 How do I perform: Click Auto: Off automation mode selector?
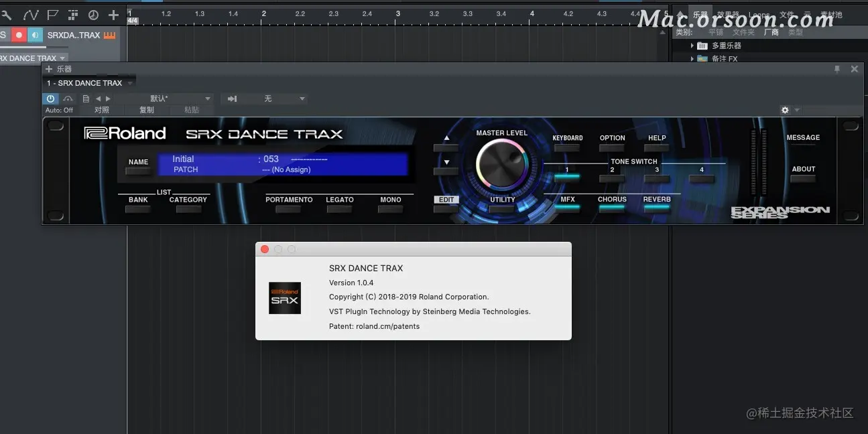(x=59, y=110)
